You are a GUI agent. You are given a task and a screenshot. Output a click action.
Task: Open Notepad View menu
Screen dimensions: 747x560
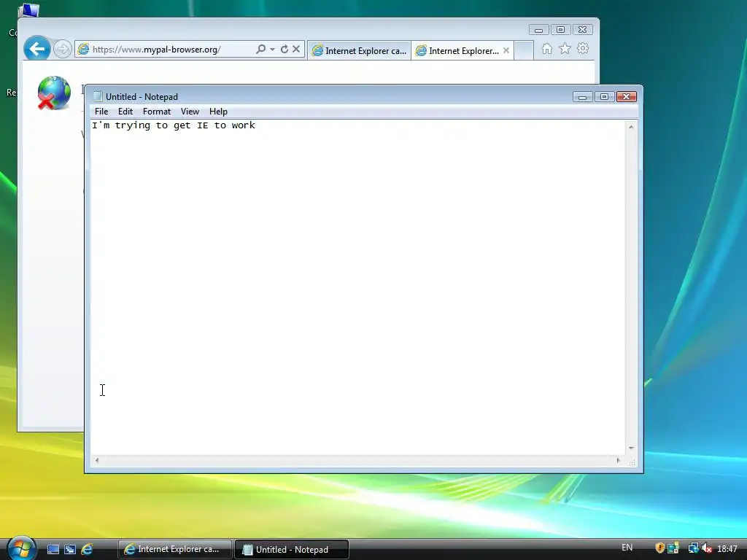[190, 112]
